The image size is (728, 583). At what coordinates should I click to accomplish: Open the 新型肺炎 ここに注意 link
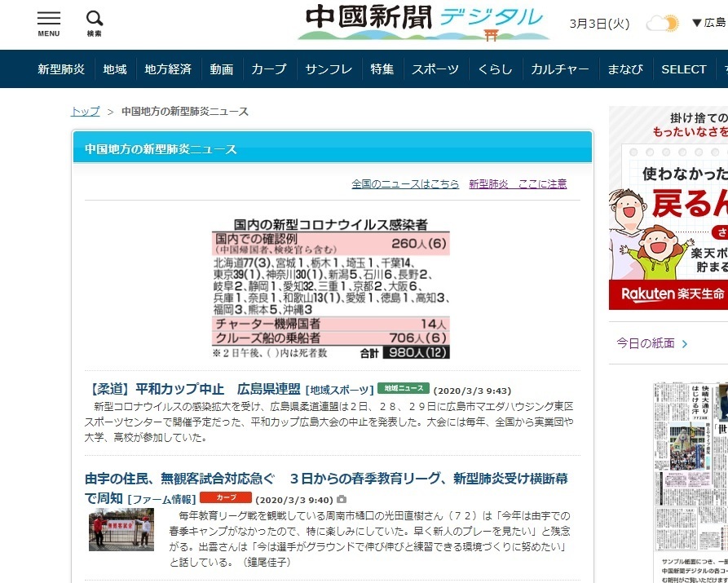[518, 184]
